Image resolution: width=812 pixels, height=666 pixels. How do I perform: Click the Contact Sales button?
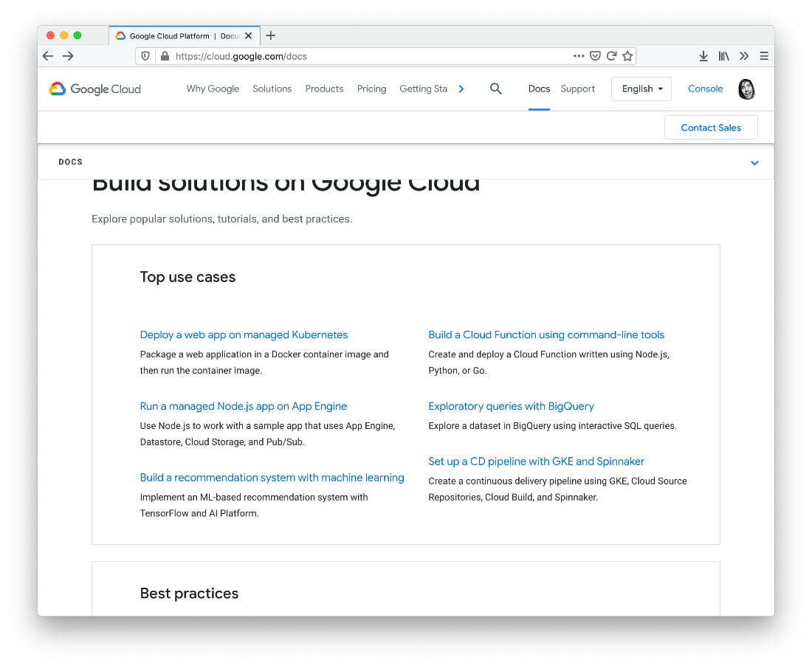coord(710,128)
